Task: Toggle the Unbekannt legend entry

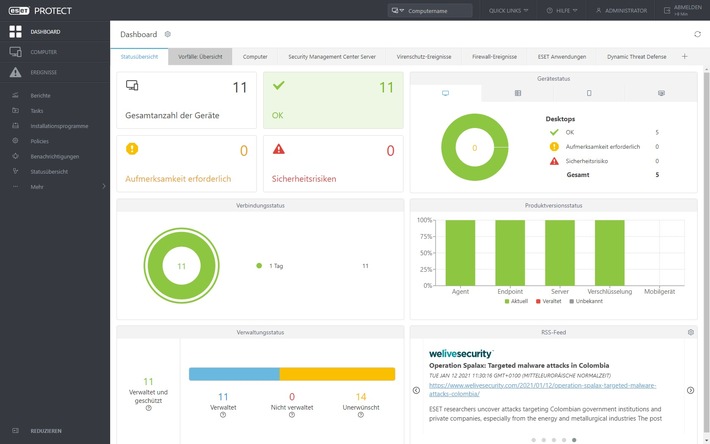Action: click(x=586, y=301)
